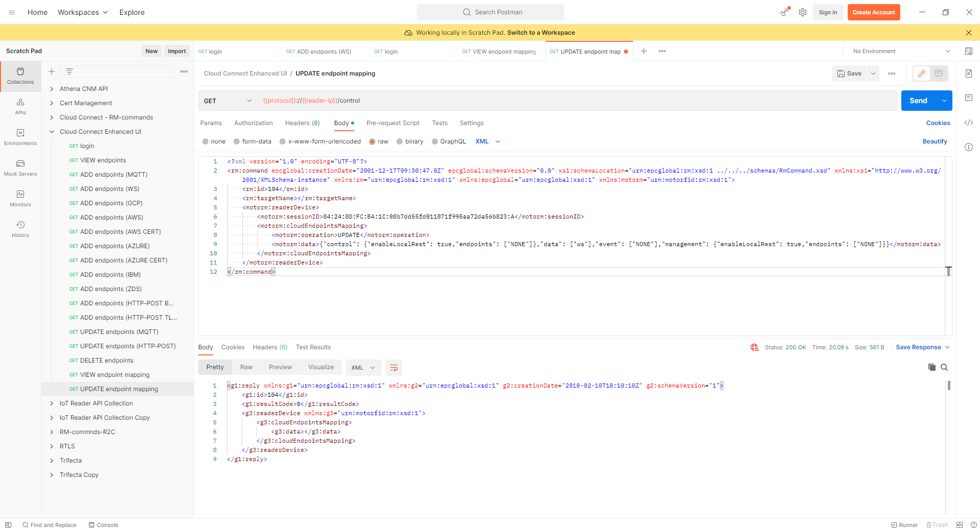The width and height of the screenshot is (980, 528).
Task: Select the raw body type
Action: pyautogui.click(x=372, y=141)
